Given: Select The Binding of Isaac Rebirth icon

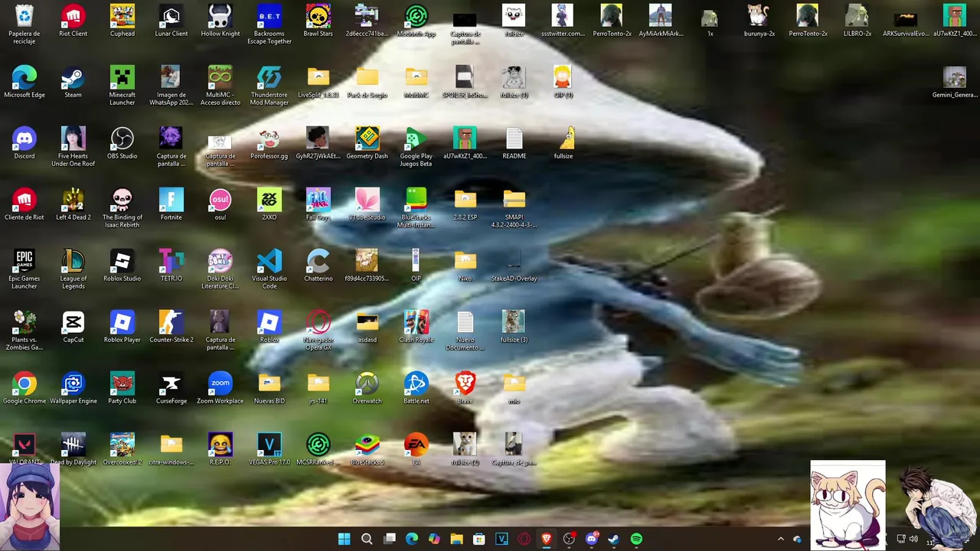Looking at the screenshot, I should click(x=122, y=208).
